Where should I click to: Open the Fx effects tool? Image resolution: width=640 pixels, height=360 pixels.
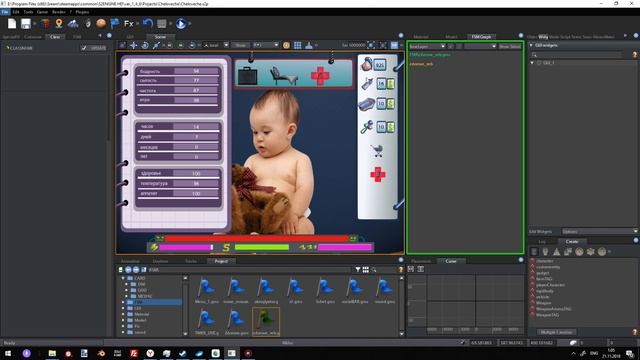click(129, 24)
